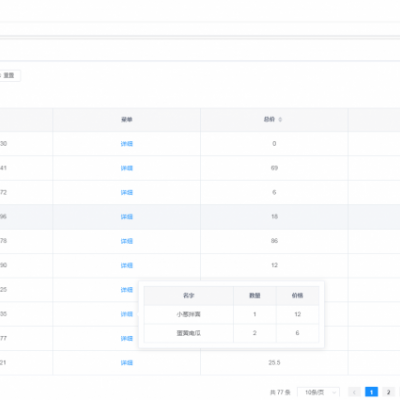Open 详细 link in the row ending 25
The height and width of the screenshot is (400, 400).
127,290
